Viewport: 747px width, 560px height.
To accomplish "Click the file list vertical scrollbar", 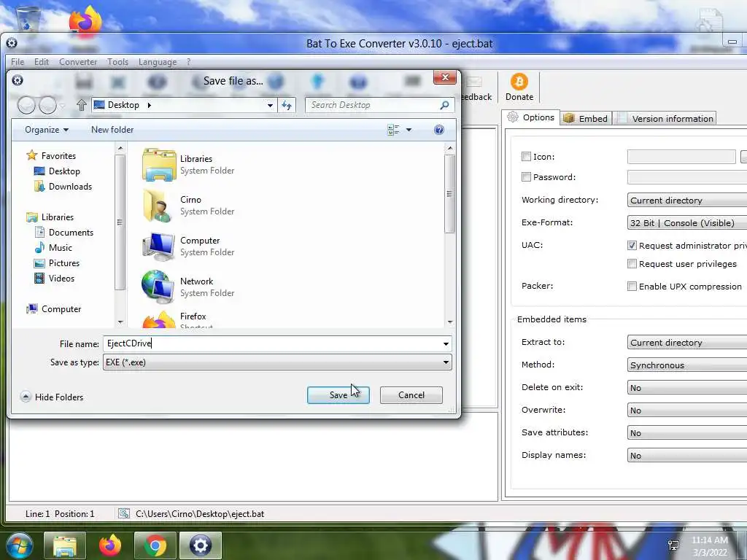I will (449, 236).
